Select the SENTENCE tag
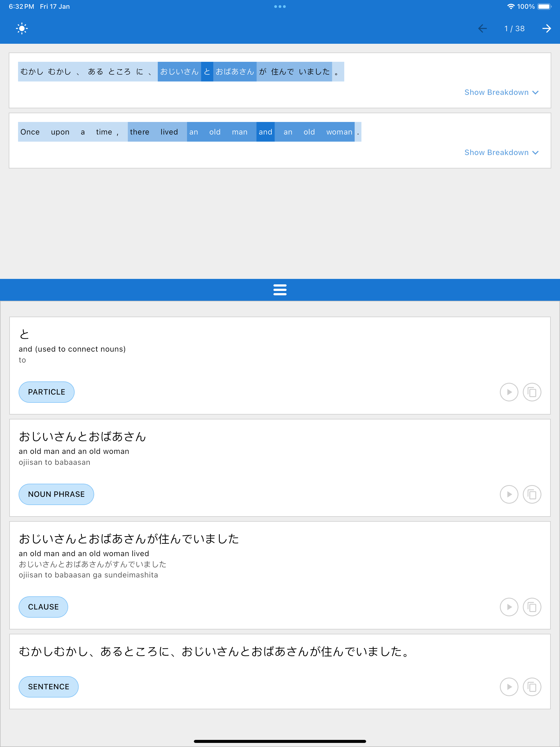 (48, 687)
